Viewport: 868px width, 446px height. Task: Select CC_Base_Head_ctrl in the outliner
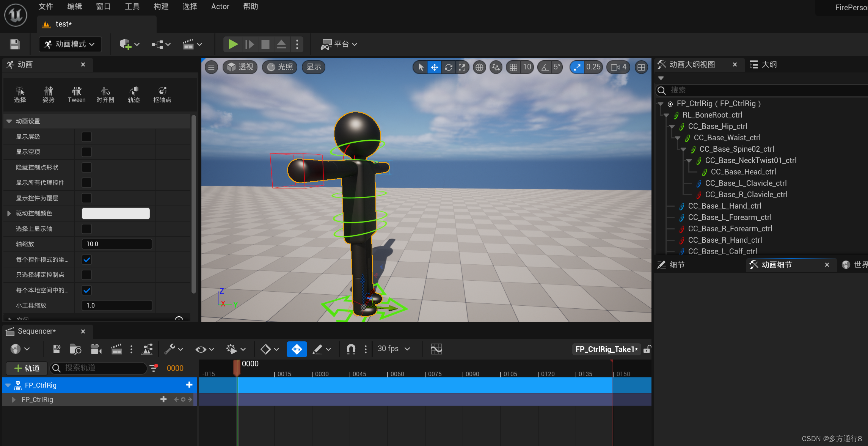[743, 172]
